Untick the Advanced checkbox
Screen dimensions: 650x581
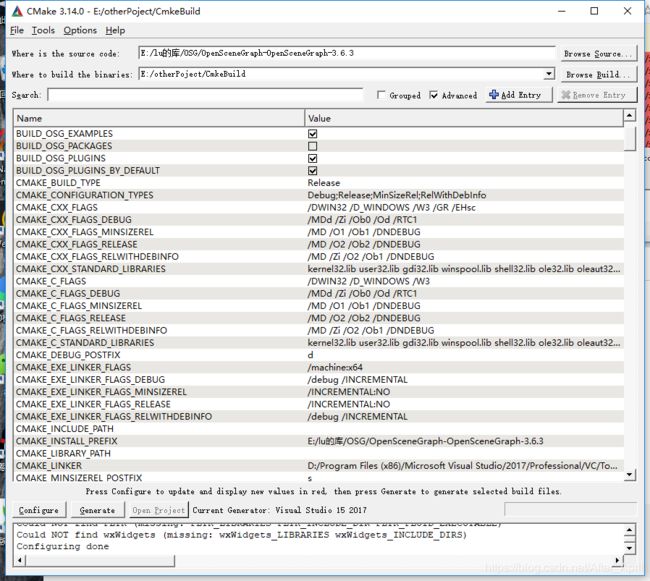click(434, 95)
